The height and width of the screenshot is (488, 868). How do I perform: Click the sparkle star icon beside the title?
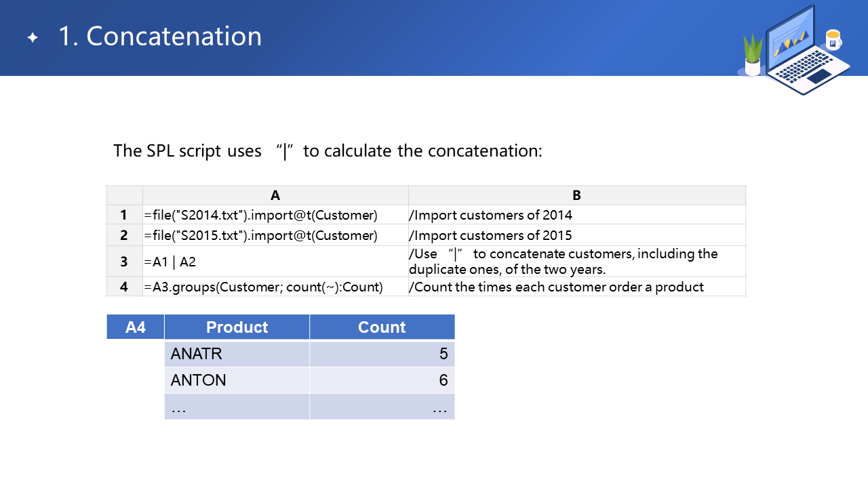pos(33,38)
